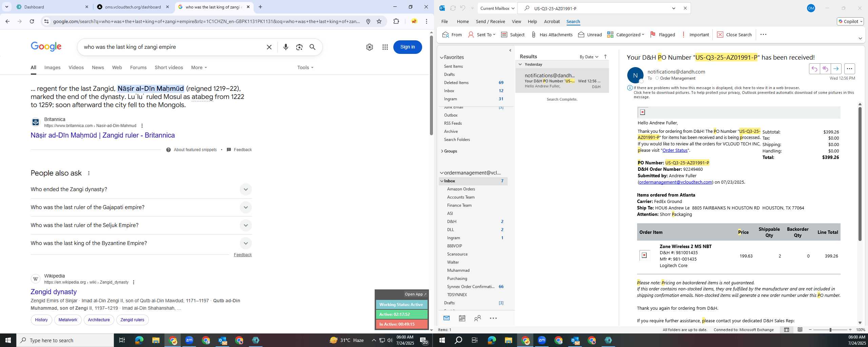Open the ordermanagement@vcloudtech.com email link

pyautogui.click(x=675, y=182)
